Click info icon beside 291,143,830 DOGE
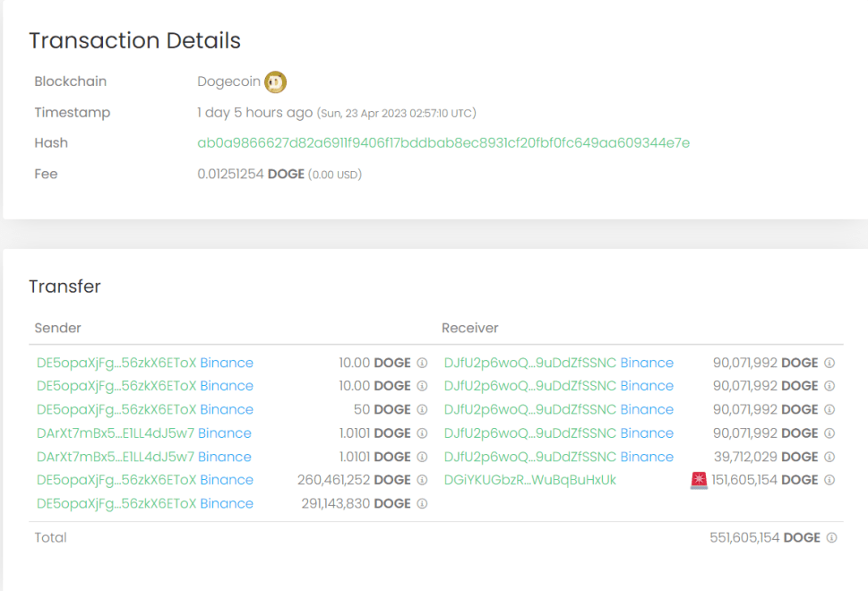The image size is (868, 591). coord(422,504)
